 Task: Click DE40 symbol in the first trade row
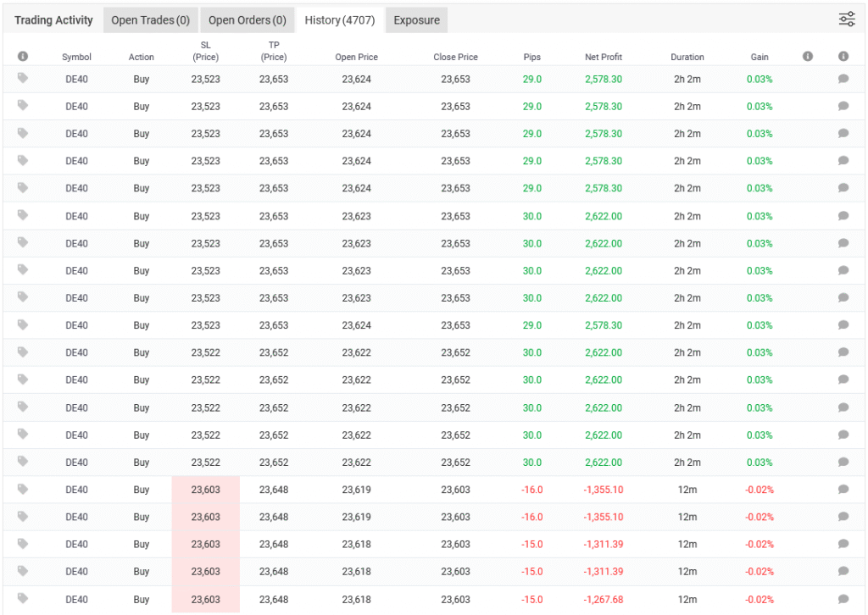tap(76, 79)
